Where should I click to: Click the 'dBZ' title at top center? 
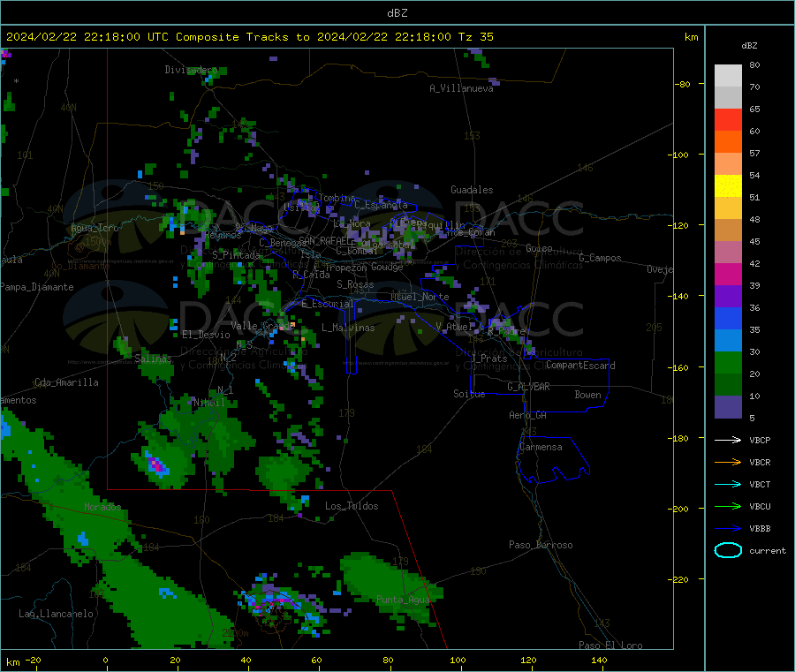[397, 12]
